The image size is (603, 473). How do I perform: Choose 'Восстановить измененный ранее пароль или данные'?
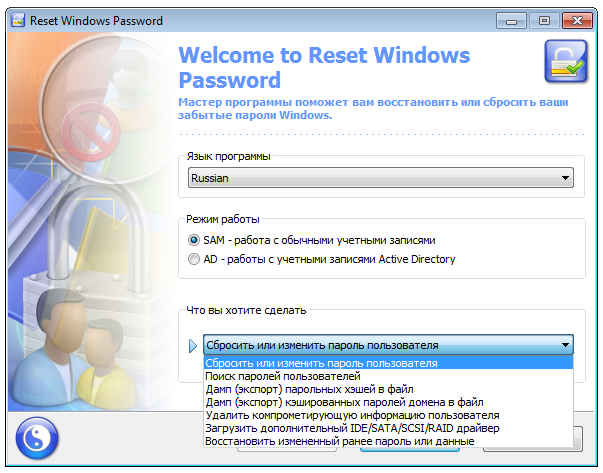[388, 441]
